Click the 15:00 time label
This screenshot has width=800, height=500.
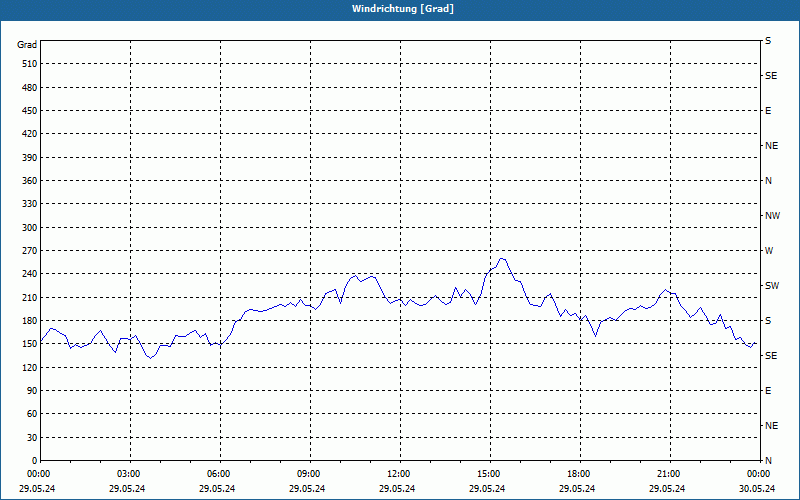489,473
